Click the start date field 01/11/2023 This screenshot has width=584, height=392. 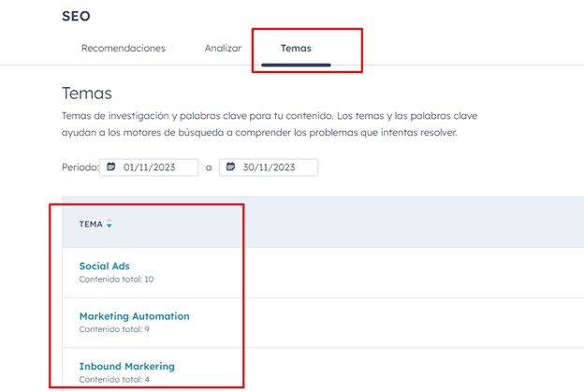[149, 167]
